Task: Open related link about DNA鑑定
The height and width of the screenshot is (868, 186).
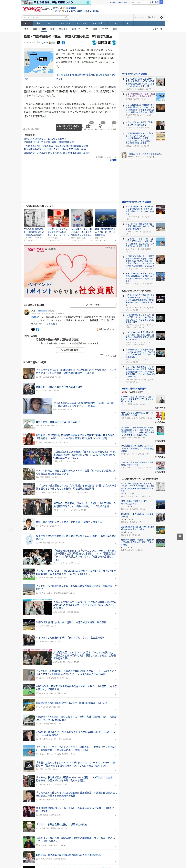Action: point(57,153)
